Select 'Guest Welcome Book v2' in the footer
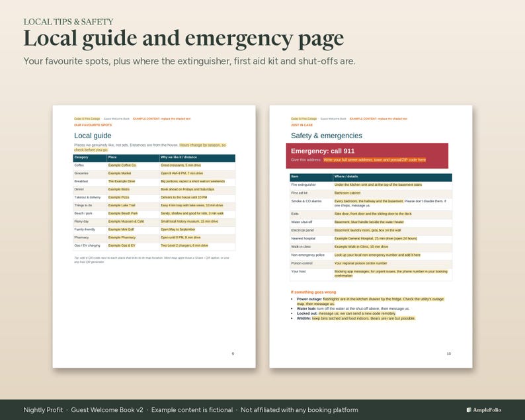The image size is (525, 420). [x=107, y=410]
